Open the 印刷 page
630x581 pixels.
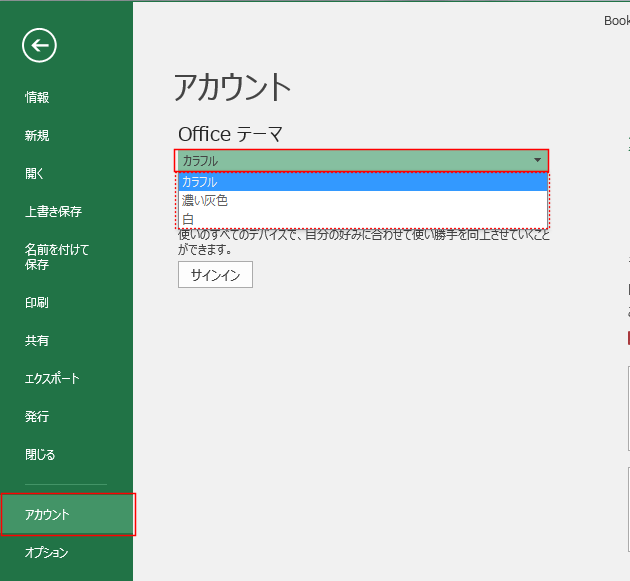click(x=37, y=303)
